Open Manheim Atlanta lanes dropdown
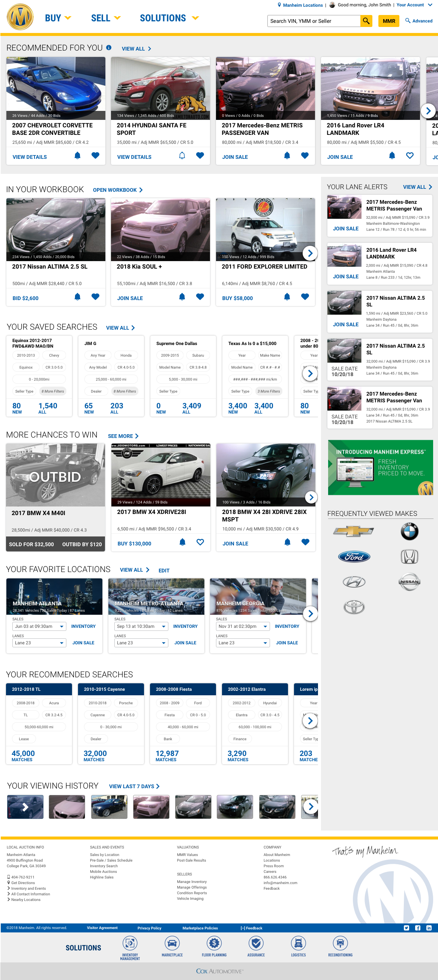 pyautogui.click(x=39, y=642)
